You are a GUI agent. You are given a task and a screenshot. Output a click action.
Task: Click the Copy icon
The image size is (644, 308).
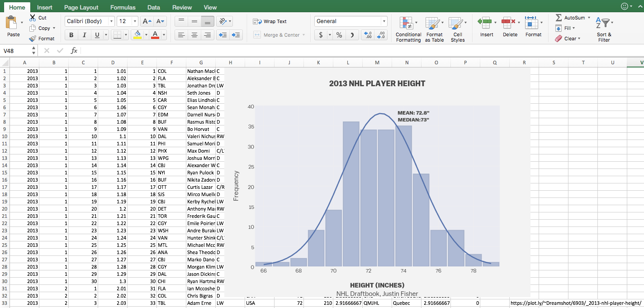(33, 28)
